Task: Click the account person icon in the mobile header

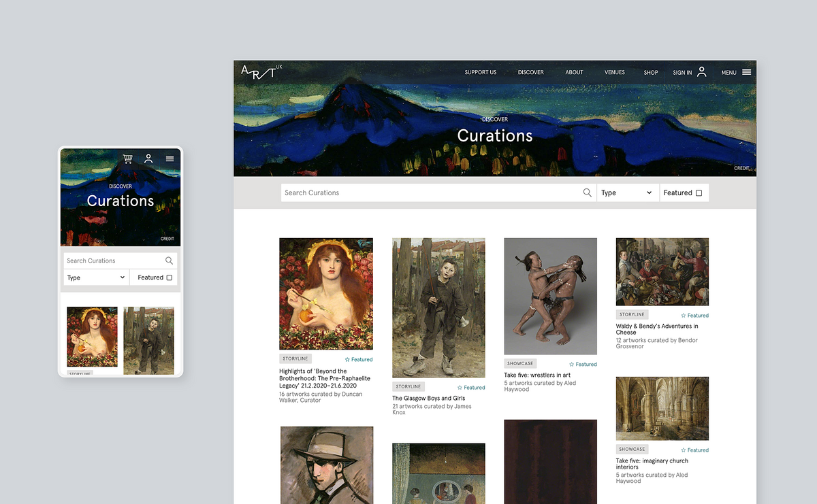Action: [148, 158]
